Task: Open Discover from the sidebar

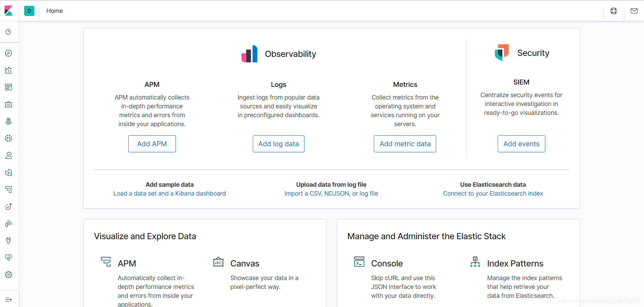Action: 9,53
